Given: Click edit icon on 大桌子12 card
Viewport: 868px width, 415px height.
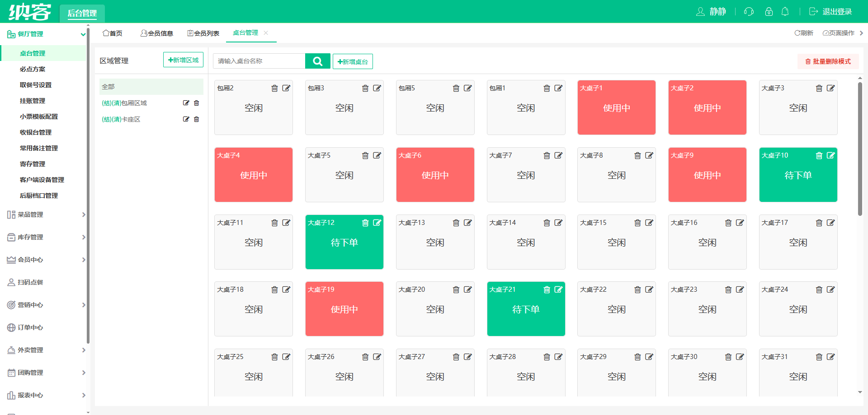Looking at the screenshot, I should 377,223.
